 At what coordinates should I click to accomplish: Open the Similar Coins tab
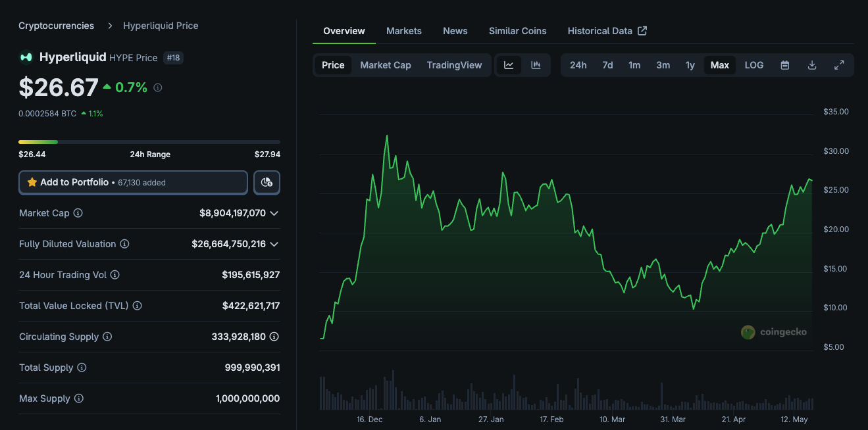click(518, 31)
